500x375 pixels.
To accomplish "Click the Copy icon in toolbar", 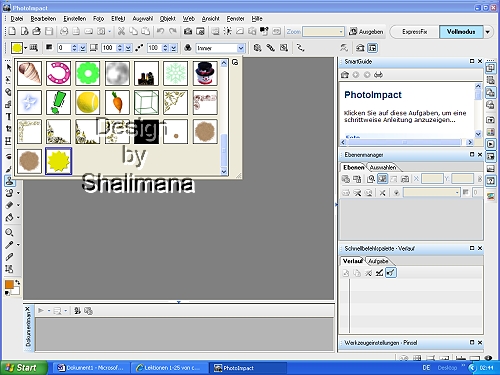I will 133,31.
